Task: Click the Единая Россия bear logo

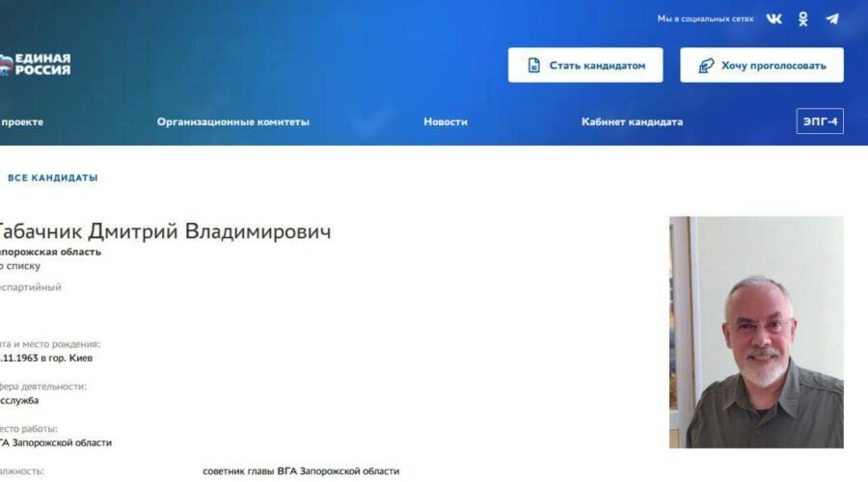Action: [x=8, y=64]
